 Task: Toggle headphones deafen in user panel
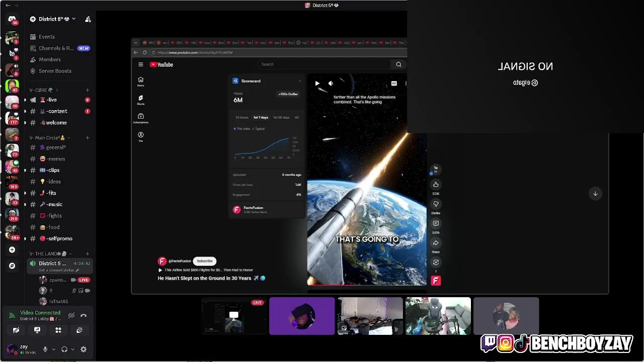pyautogui.click(x=64, y=349)
